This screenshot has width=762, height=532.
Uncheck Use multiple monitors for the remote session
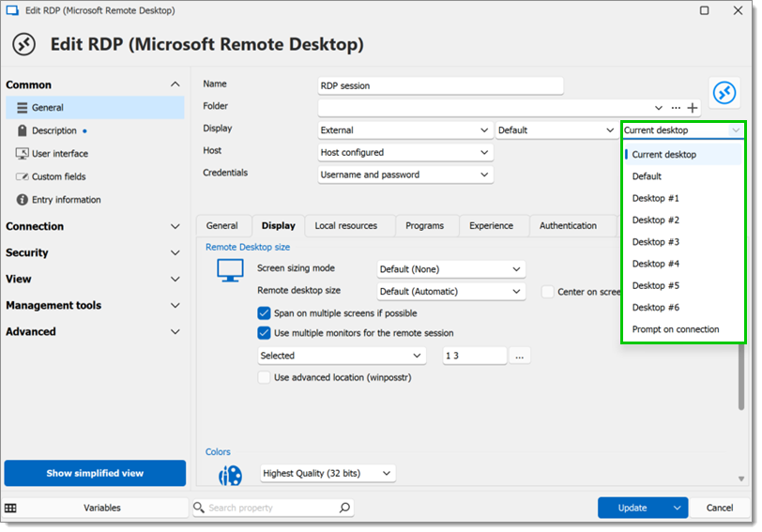(264, 333)
